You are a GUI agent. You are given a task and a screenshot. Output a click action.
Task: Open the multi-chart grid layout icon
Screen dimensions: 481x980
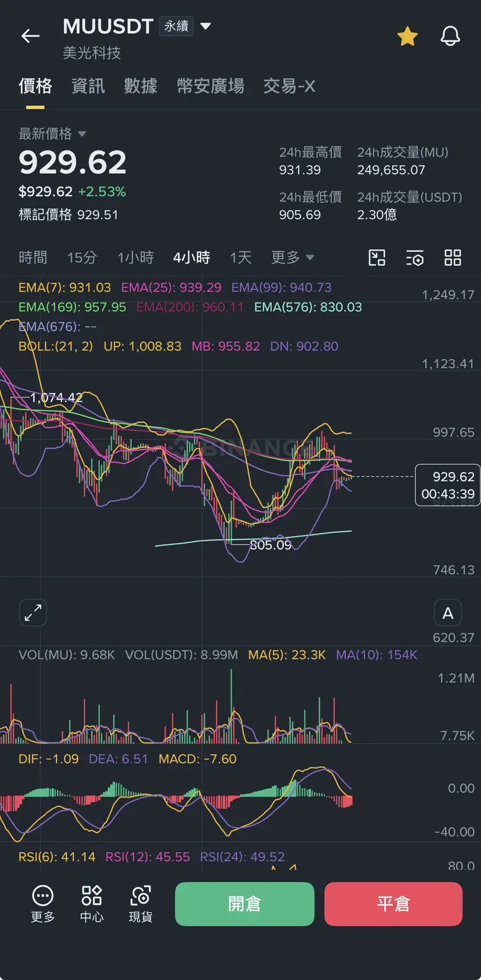[453, 257]
